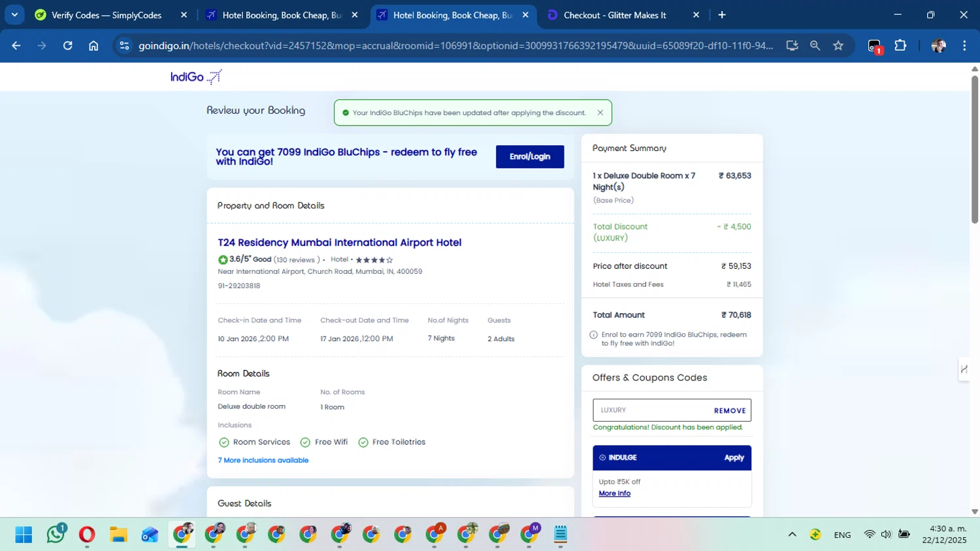Remove the LUXURY coupon code
Viewport: 980px width, 551px height.
[x=730, y=410]
